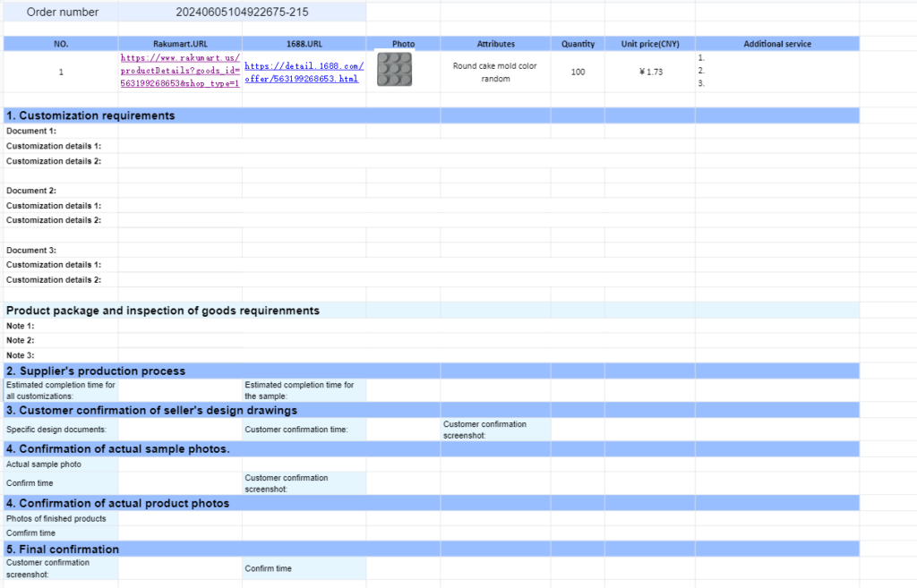This screenshot has height=588, width=917.
Task: Choose "Customization details 1:" under Document 3
Action: point(54,265)
